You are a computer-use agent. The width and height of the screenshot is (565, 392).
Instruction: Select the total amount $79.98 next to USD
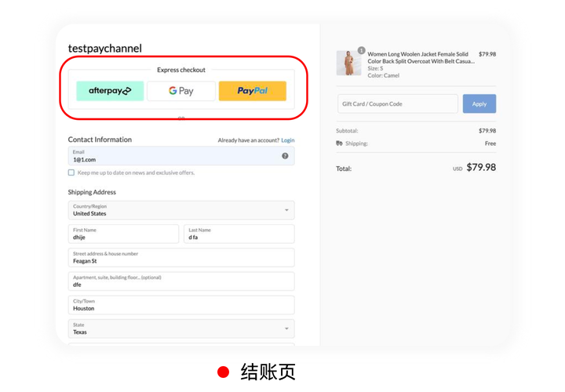[x=481, y=167]
